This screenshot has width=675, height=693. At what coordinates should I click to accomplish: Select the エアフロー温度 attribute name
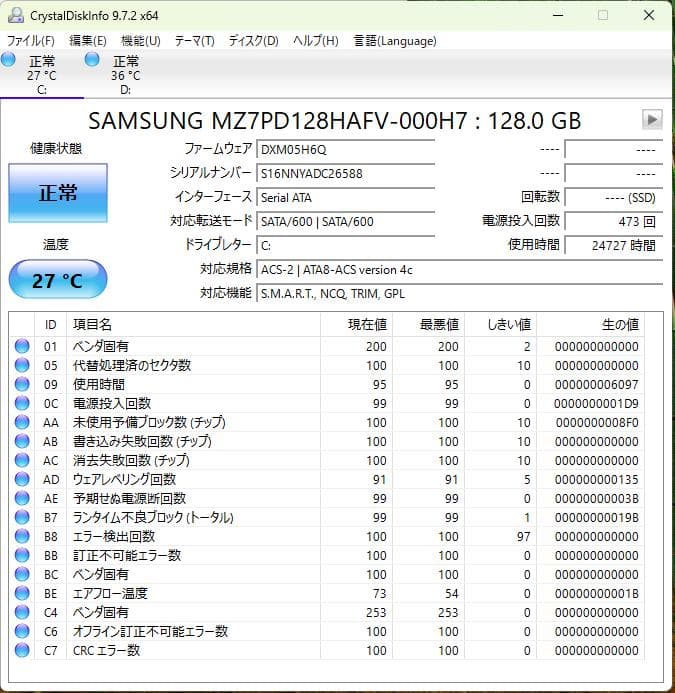[x=110, y=594]
